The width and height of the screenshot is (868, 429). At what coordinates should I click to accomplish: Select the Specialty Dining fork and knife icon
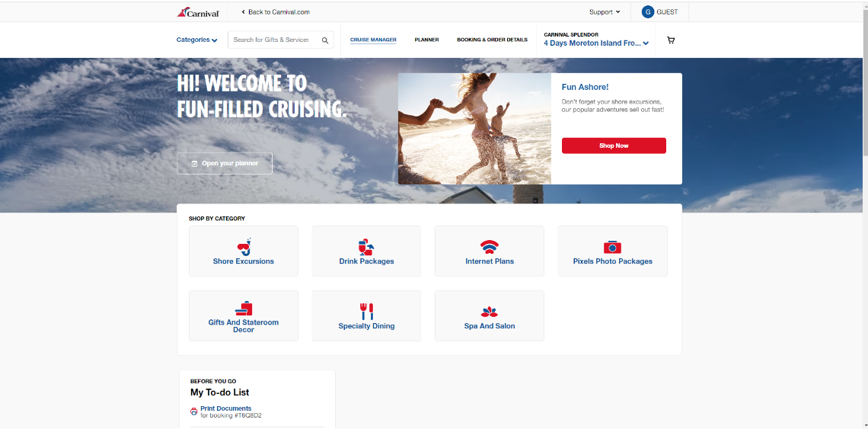coord(366,311)
